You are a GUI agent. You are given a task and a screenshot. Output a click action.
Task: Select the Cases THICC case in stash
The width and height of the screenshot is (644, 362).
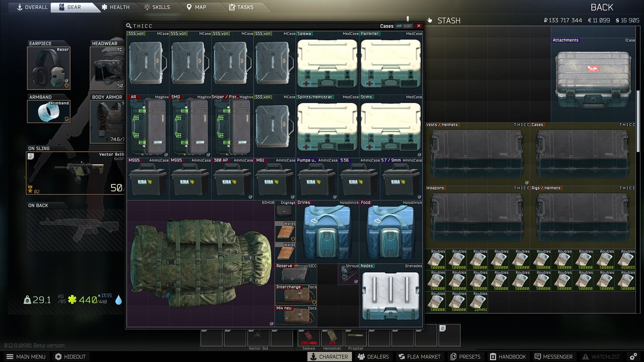[583, 154]
